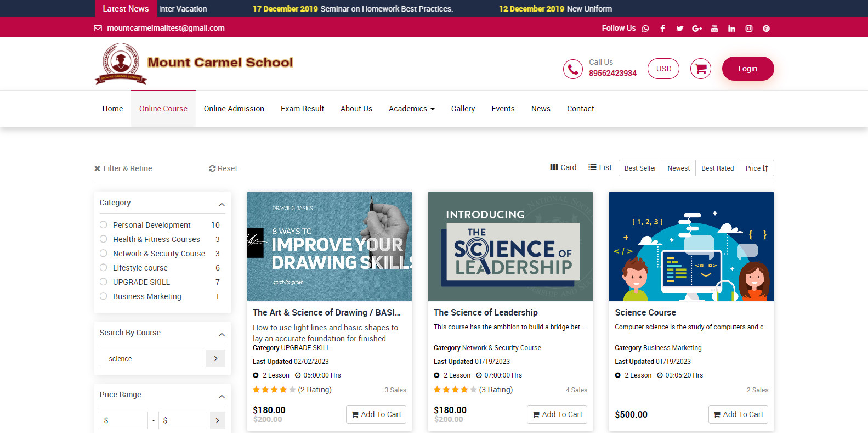Click the red phone call icon
Image resolution: width=868 pixels, height=433 pixels.
572,69
